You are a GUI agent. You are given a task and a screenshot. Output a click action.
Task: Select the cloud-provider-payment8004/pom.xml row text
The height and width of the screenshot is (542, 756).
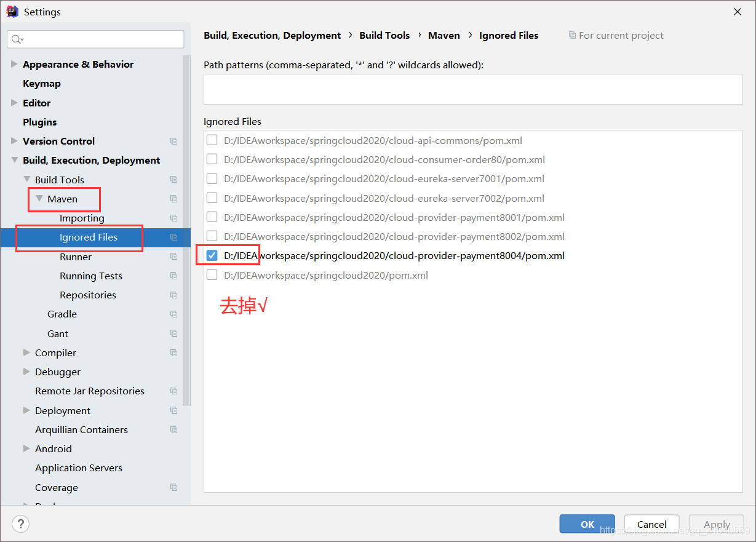394,256
